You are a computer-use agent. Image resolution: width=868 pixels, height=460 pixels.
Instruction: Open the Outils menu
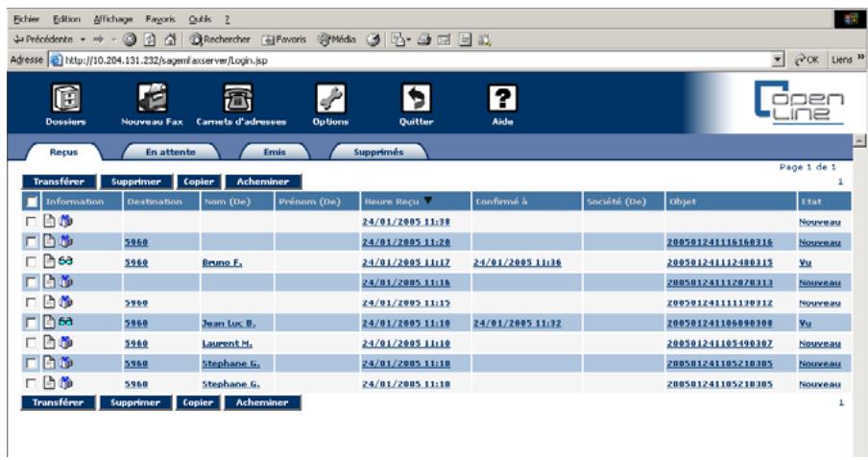(200, 19)
